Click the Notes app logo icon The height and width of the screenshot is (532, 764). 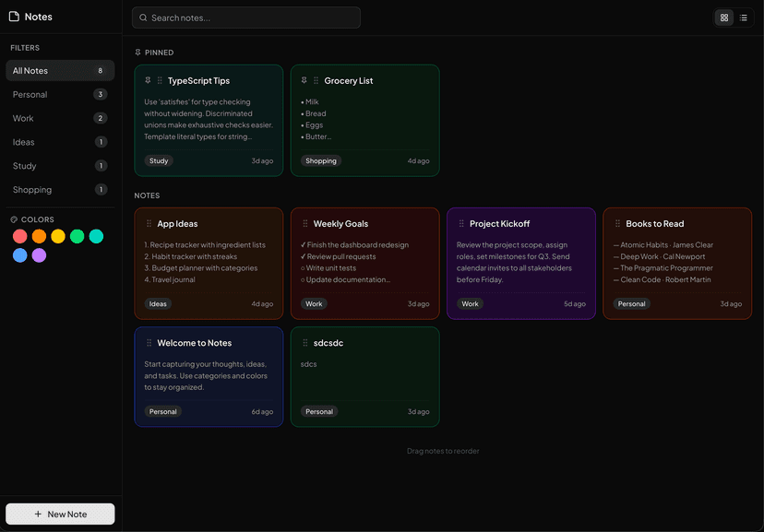coord(12,16)
